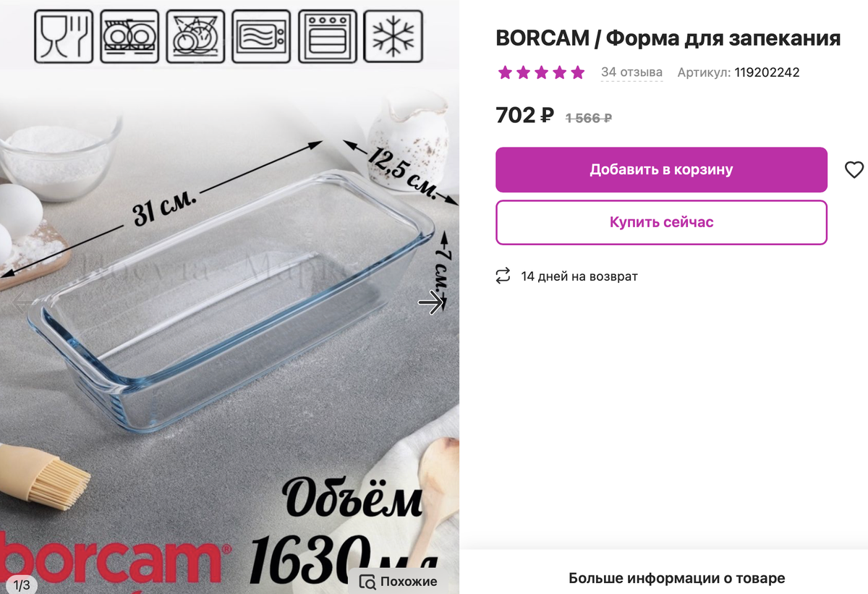
Task: Click the dishwasher-safe plates icon
Action: pos(129,36)
